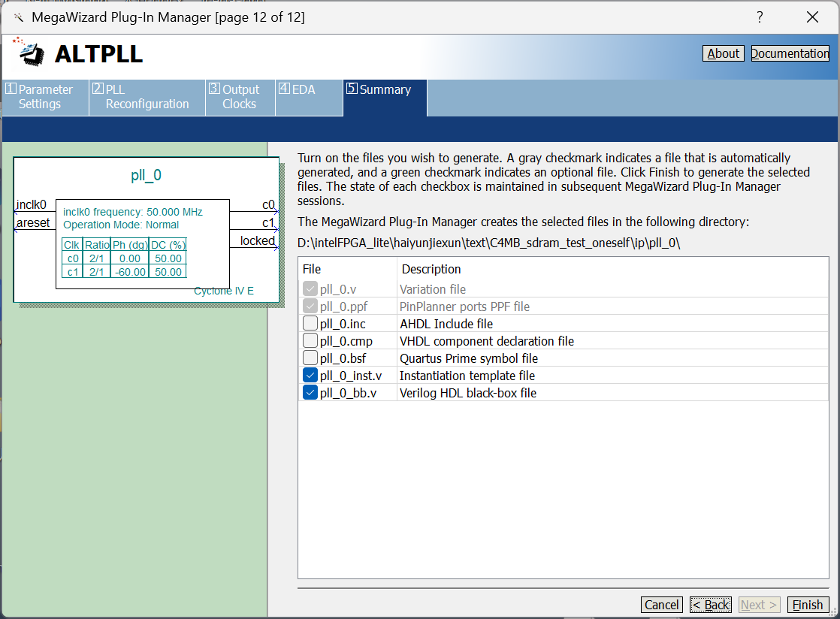Switch to the EDA tab

[x=309, y=97]
